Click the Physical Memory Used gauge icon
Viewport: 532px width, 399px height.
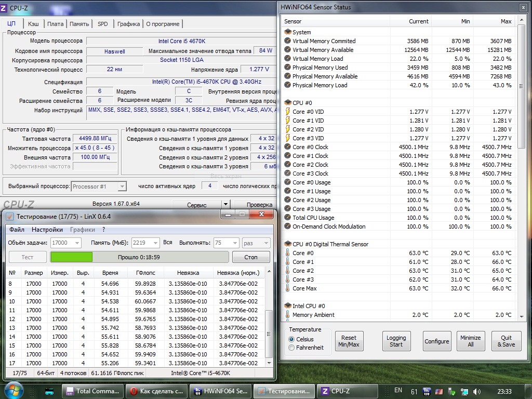tap(288, 67)
